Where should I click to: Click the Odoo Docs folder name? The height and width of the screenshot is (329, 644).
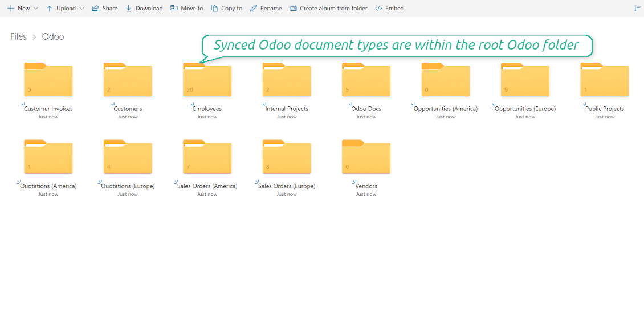point(366,109)
